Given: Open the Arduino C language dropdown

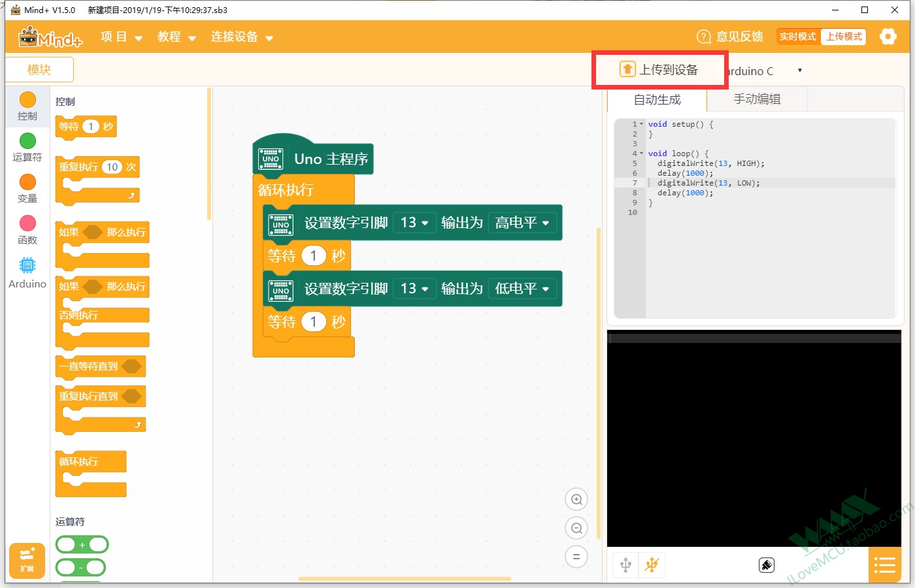Looking at the screenshot, I should [765, 71].
